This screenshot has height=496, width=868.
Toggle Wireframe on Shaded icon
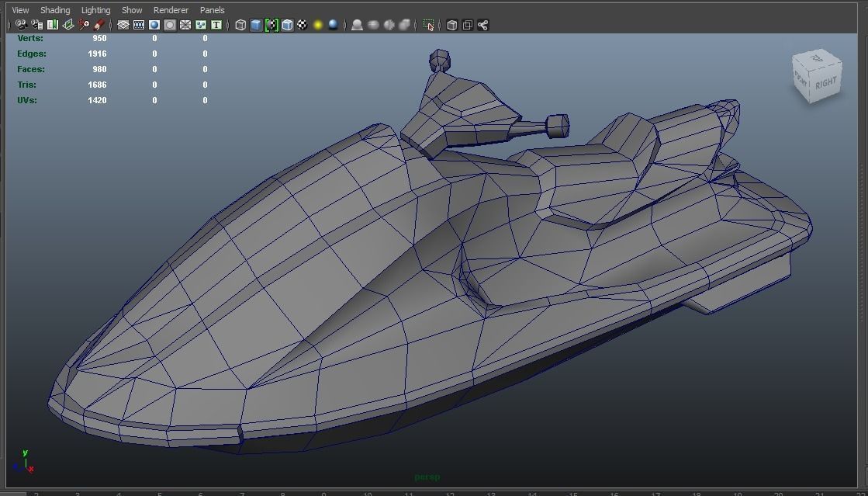pos(287,25)
